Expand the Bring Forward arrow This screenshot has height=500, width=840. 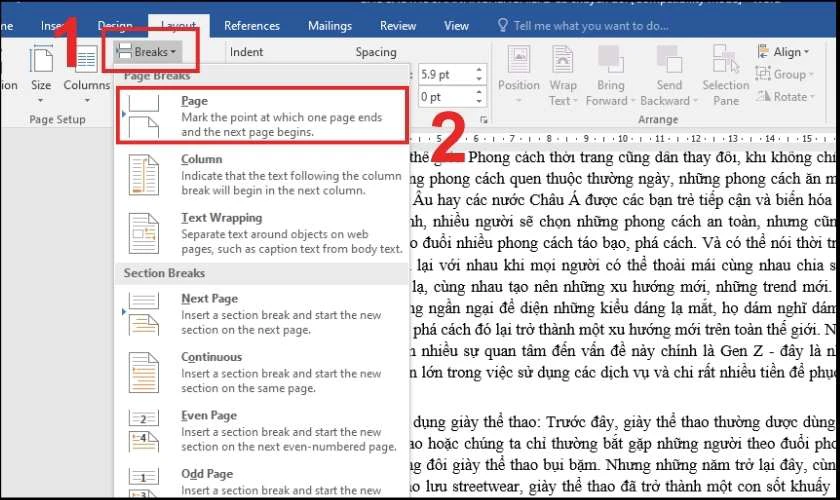pyautogui.click(x=633, y=101)
